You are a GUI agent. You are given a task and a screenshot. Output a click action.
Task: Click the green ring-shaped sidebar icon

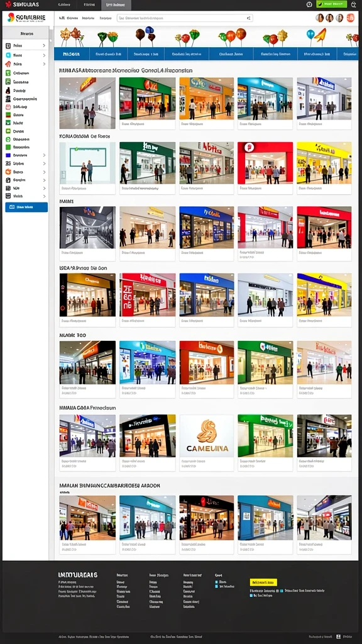[x=8, y=139]
